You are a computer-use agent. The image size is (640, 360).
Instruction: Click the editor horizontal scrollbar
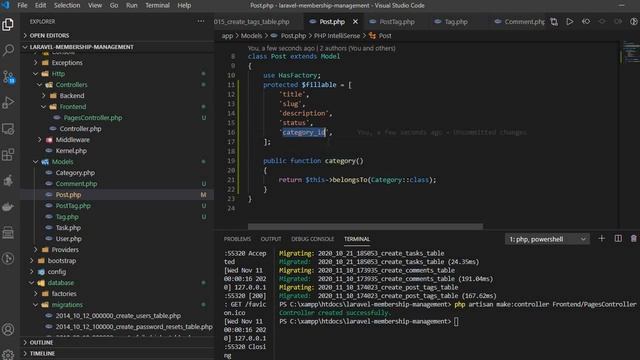coord(365,226)
